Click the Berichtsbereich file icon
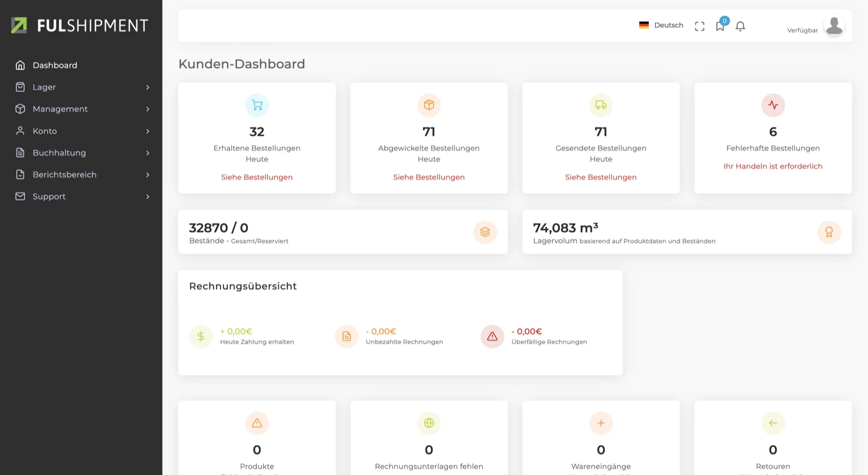868x475 pixels. click(x=20, y=174)
